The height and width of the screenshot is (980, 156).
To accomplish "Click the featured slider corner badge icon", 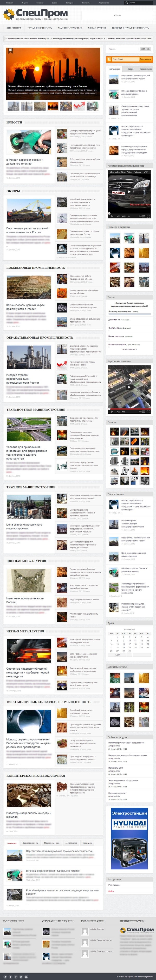I will point(11,50).
